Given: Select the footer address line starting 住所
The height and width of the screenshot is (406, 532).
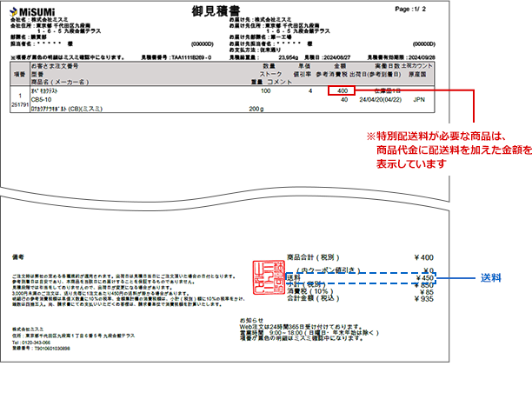Looking at the screenshot, I should (x=73, y=336).
